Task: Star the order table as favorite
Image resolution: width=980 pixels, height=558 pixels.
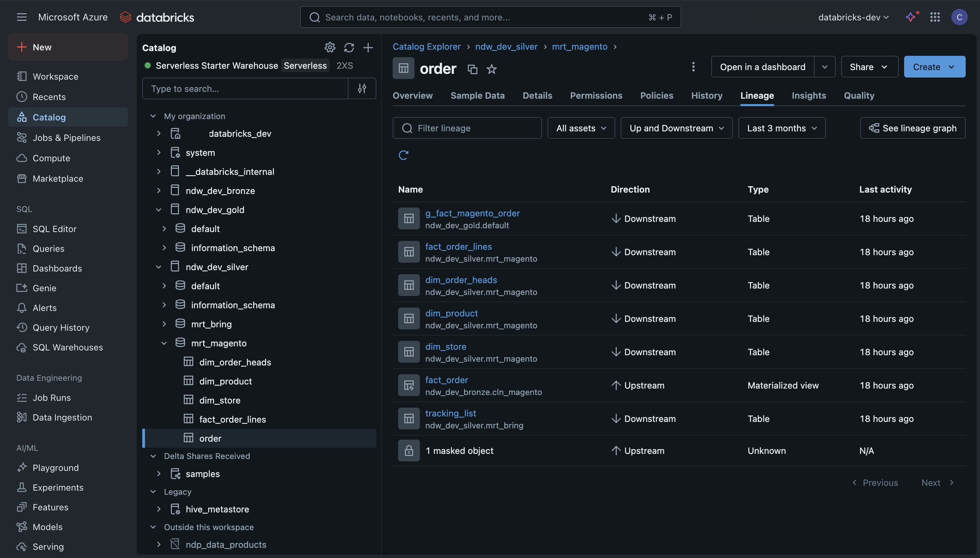Action: (491, 69)
